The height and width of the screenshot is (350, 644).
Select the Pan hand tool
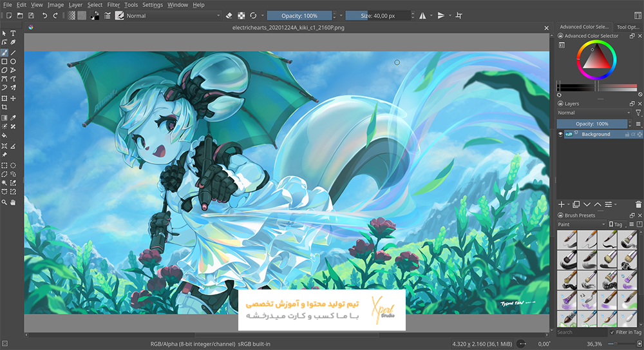pos(13,202)
